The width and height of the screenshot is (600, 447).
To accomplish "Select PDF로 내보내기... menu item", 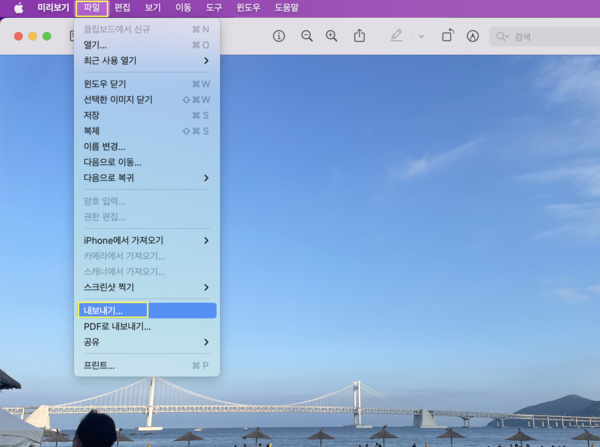I will click(147, 326).
